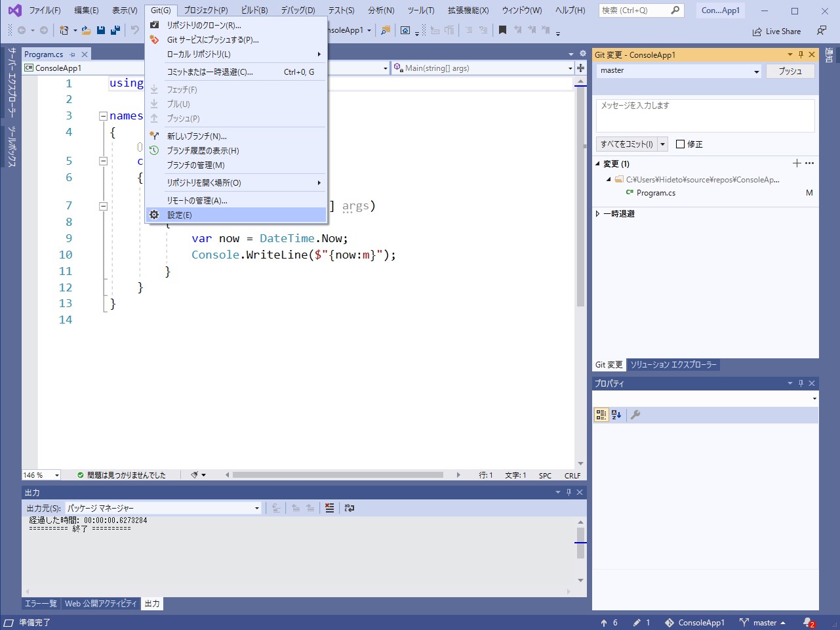Open the commit options dropdown arrow

pyautogui.click(x=662, y=144)
